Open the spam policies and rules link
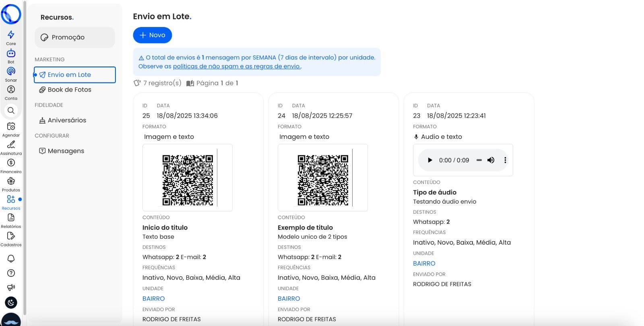Image resolution: width=644 pixels, height=326 pixels. coord(237,66)
